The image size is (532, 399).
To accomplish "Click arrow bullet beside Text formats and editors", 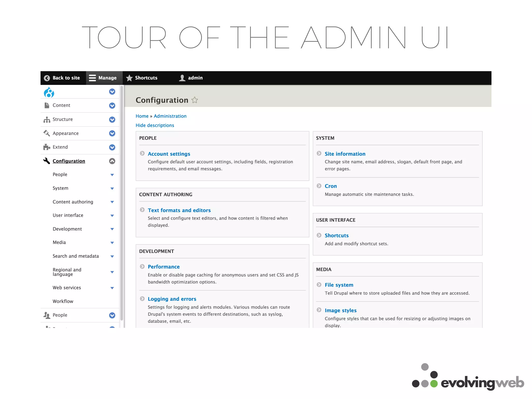I will coord(142,210).
